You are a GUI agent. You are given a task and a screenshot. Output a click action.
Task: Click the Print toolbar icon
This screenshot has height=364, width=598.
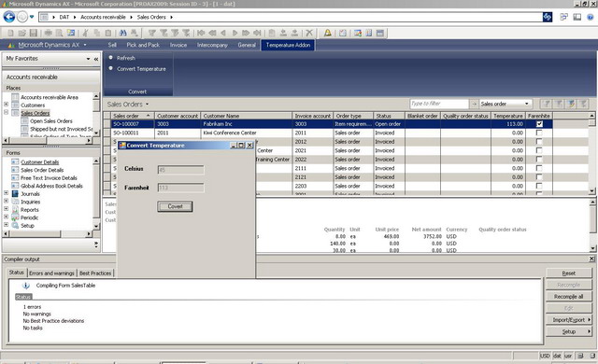49,33
